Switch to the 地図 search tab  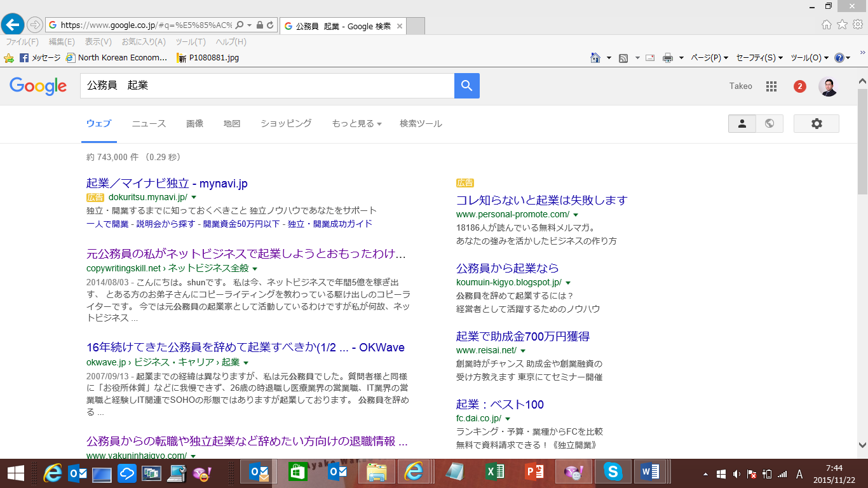click(232, 124)
